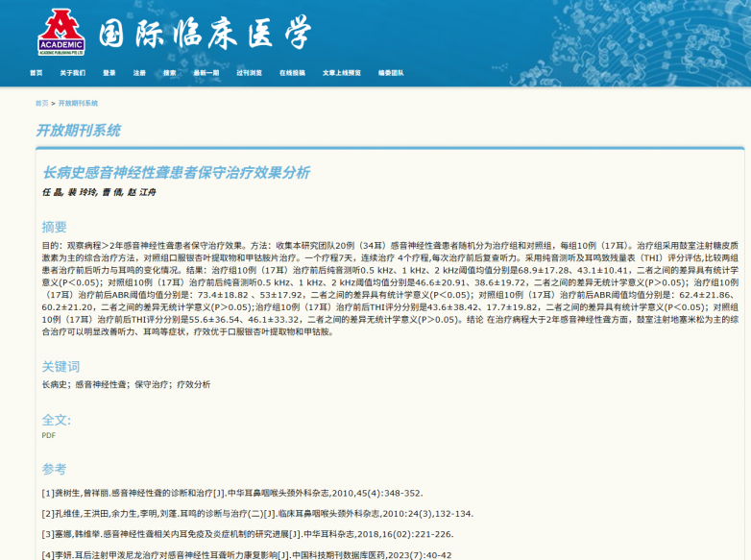This screenshot has width=751, height=560.
Task: Navigate to 过刊浏览 archive page
Action: click(249, 73)
